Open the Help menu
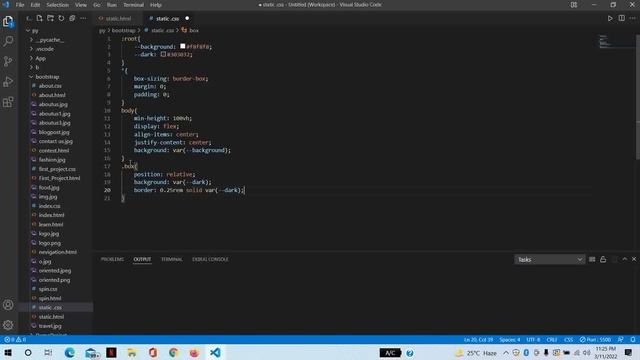Image resolution: width=640 pixels, height=360 pixels. 156,5
